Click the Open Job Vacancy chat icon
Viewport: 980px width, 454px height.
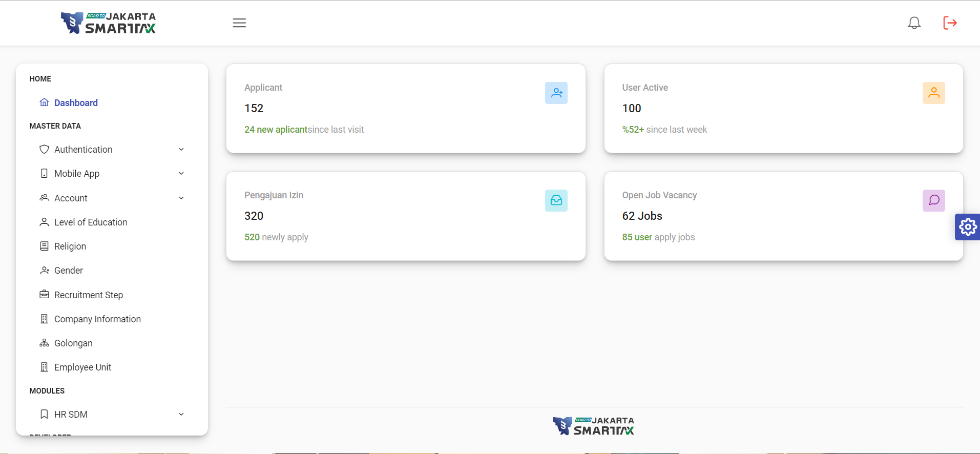933,201
